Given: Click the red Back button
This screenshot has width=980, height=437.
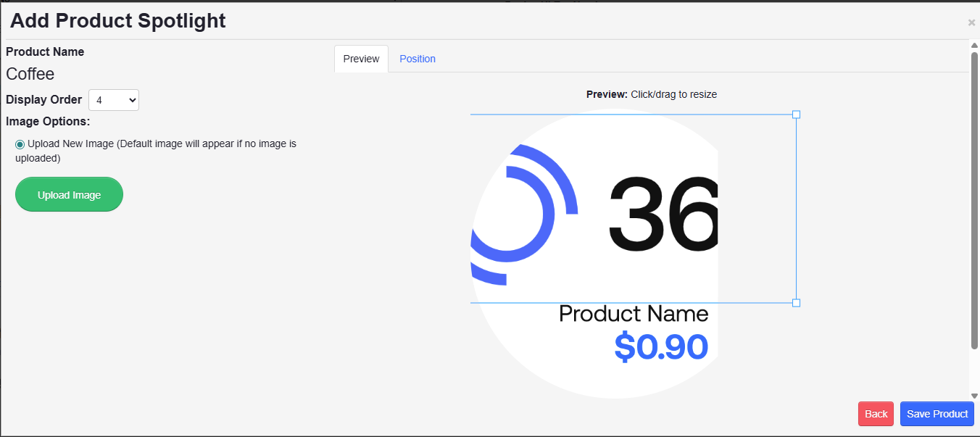Looking at the screenshot, I should pyautogui.click(x=876, y=413).
